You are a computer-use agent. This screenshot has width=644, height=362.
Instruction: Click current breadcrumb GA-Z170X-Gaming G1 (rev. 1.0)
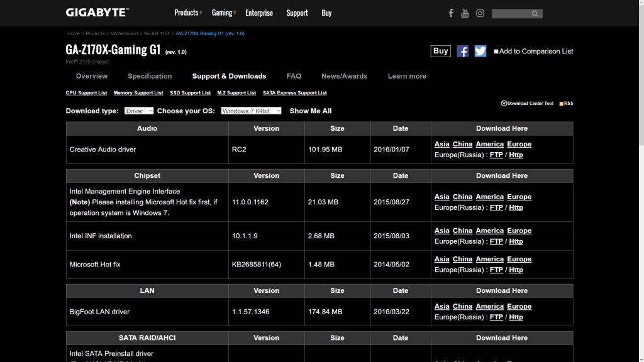click(210, 34)
